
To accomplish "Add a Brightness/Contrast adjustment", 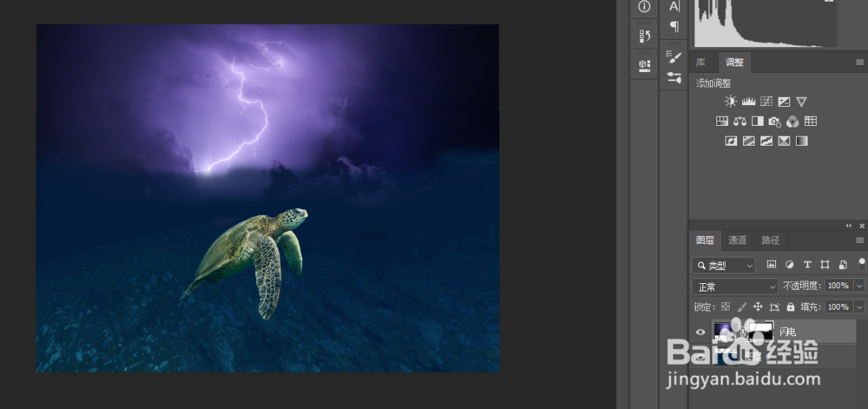I will 730,102.
